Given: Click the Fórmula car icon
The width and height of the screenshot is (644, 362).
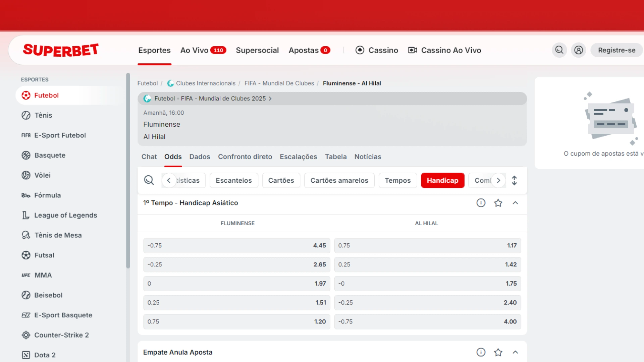Looking at the screenshot, I should (x=26, y=195).
